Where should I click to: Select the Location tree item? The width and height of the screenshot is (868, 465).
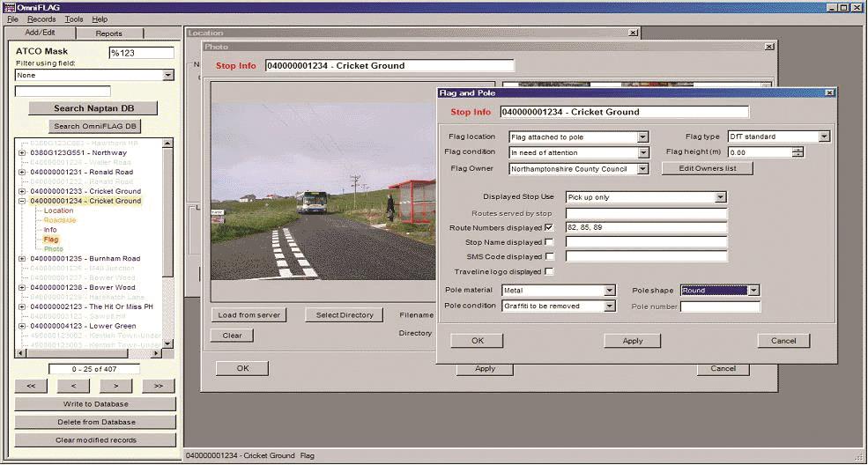coord(58,210)
